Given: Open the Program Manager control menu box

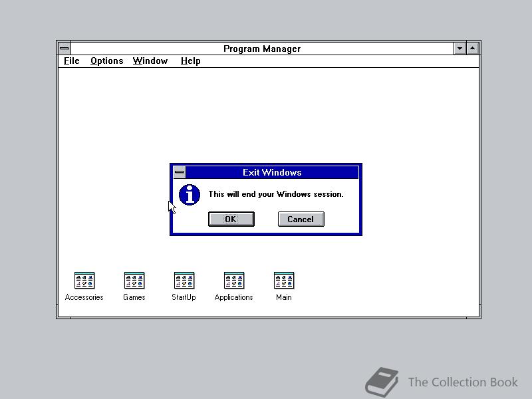Looking at the screenshot, I should pos(64,49).
